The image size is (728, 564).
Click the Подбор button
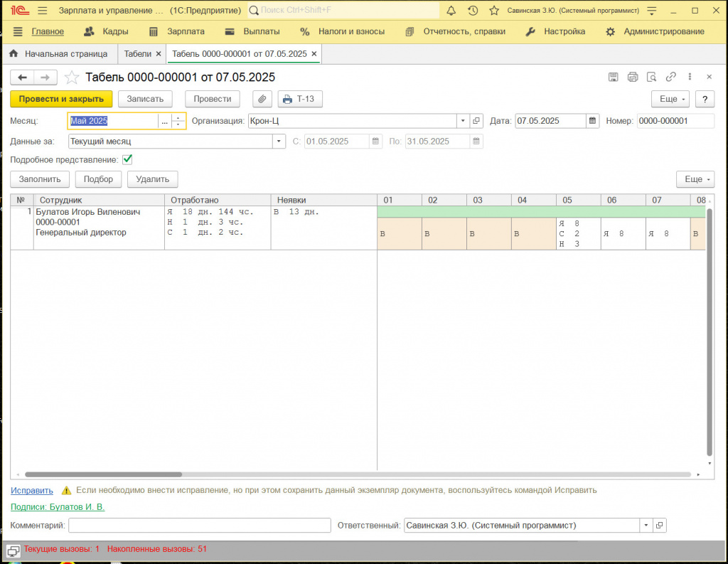[x=98, y=179]
